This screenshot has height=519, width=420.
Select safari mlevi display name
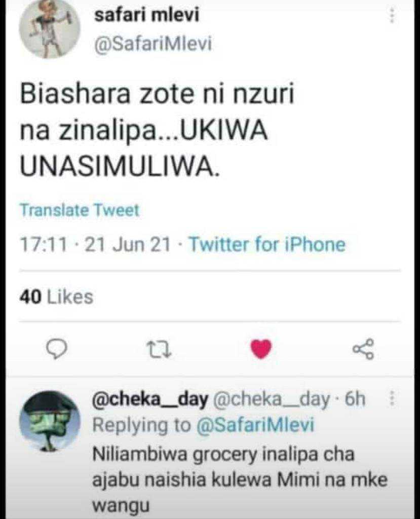pyautogui.click(x=146, y=15)
